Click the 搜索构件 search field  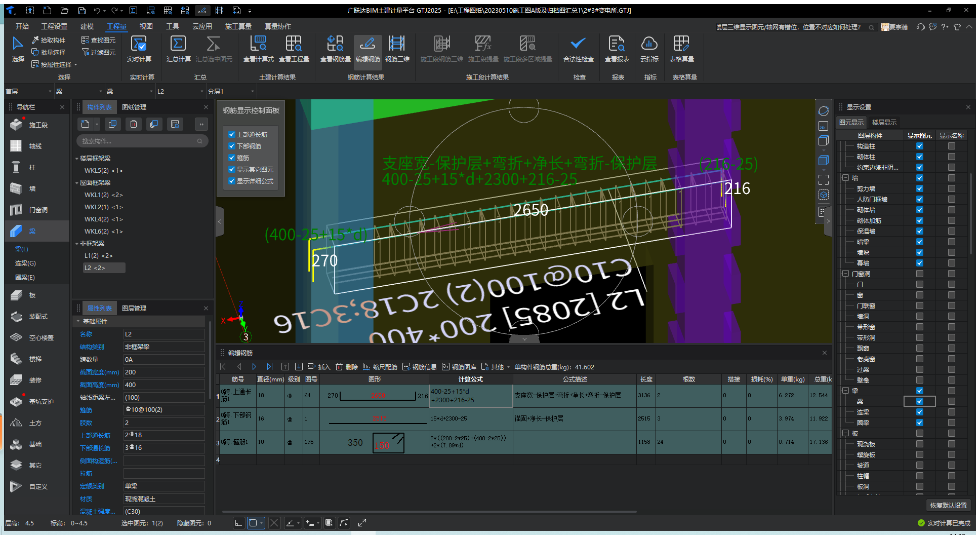(x=142, y=141)
